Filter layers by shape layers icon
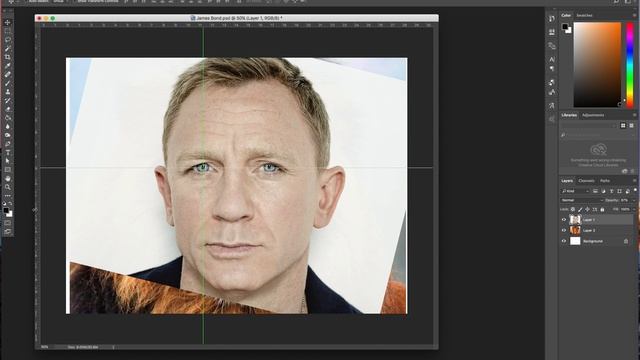Screen dimensions: 640x360 619,191
